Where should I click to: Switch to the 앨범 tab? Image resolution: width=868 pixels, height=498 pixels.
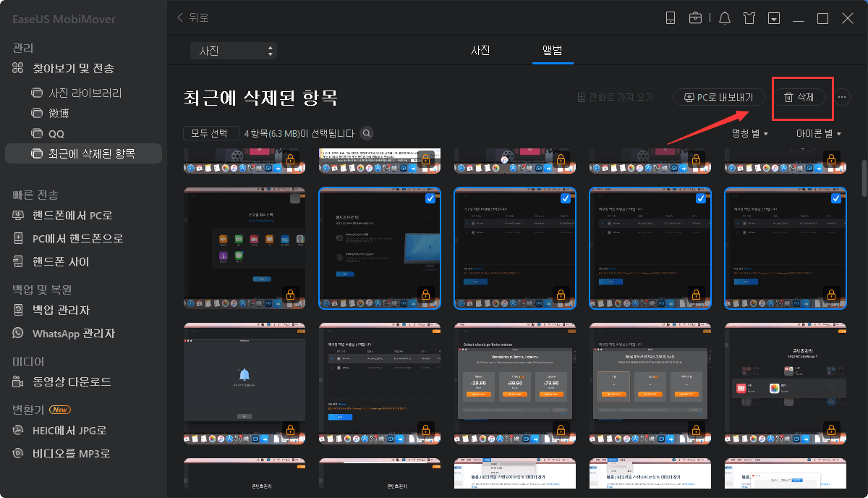tap(553, 51)
